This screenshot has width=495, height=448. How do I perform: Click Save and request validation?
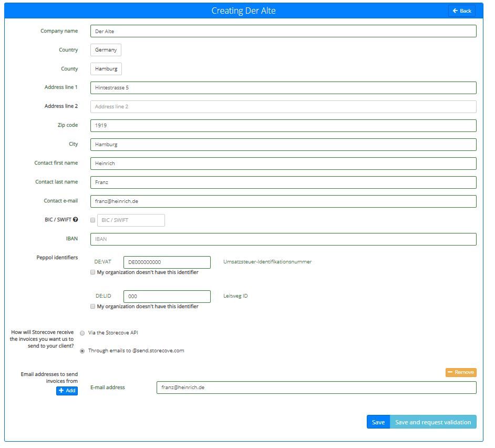tap(432, 422)
